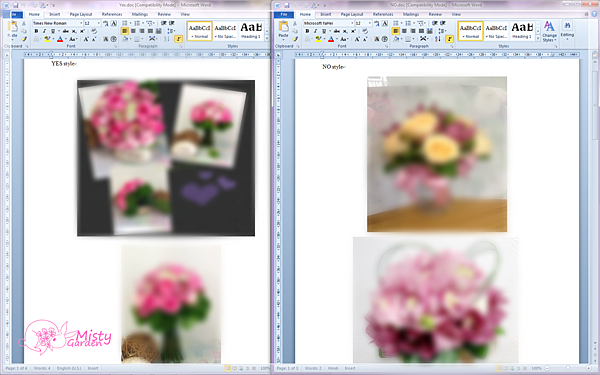
Task: Click Format Painter in the Yes.doc window
Action: click(x=24, y=39)
